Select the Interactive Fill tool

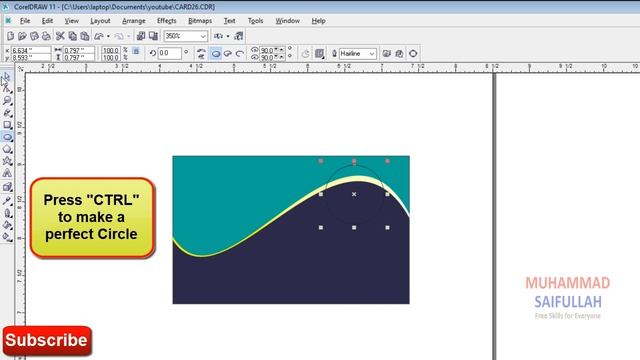tap(7, 237)
